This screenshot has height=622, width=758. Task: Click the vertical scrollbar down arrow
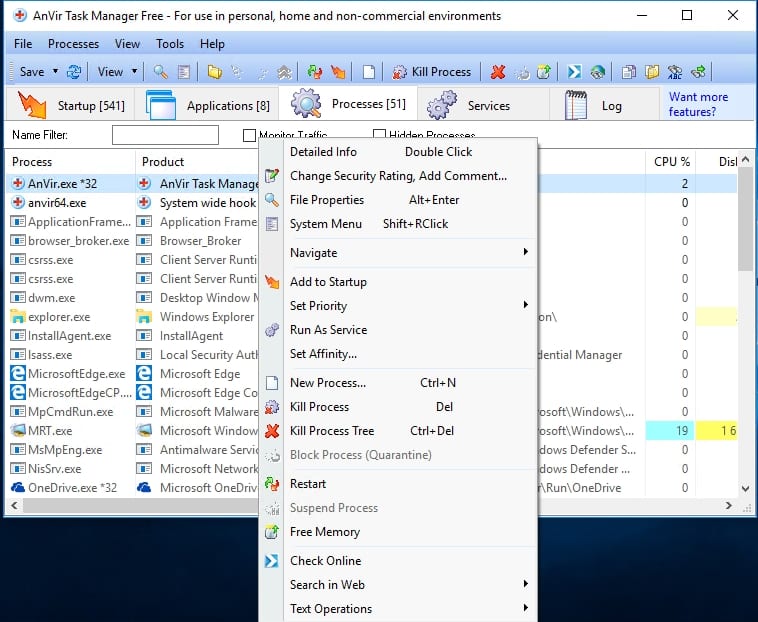pos(745,489)
